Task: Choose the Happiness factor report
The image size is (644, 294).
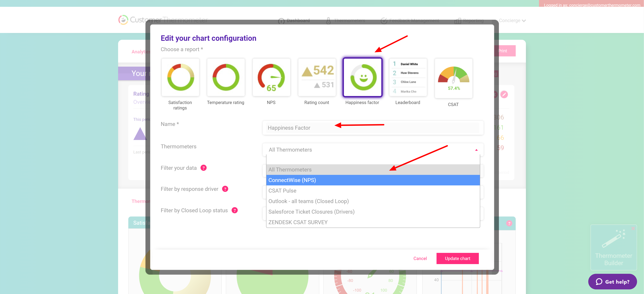Action: click(x=362, y=77)
